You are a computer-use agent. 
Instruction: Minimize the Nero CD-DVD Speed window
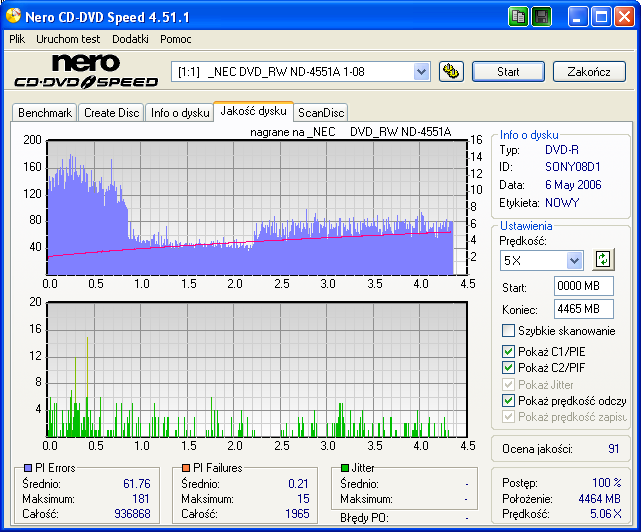click(577, 17)
